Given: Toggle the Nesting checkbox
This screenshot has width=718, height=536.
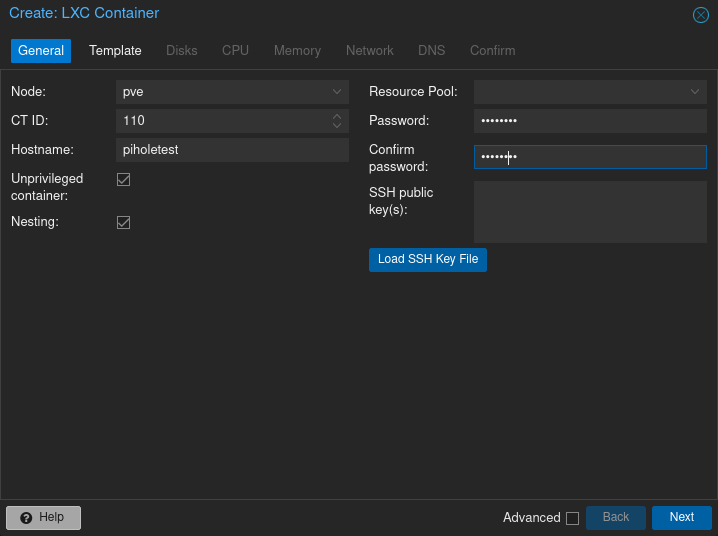Looking at the screenshot, I should tap(124, 222).
